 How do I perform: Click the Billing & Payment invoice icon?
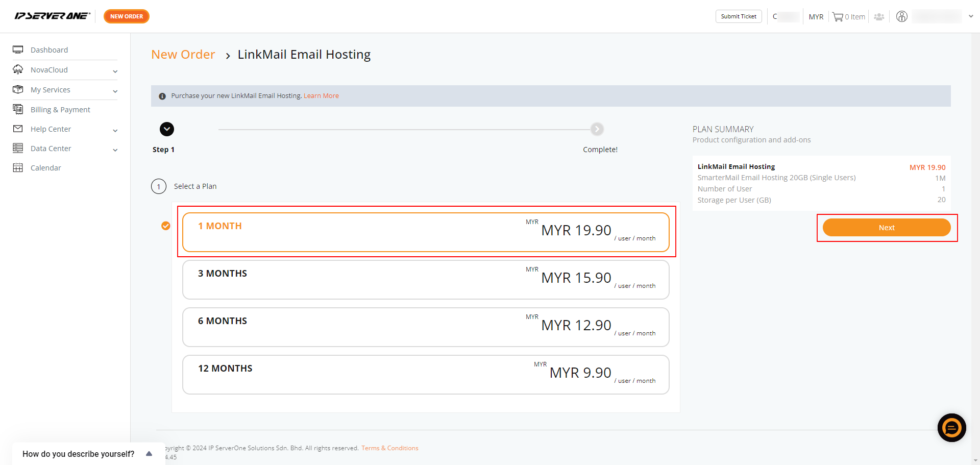coord(18,109)
